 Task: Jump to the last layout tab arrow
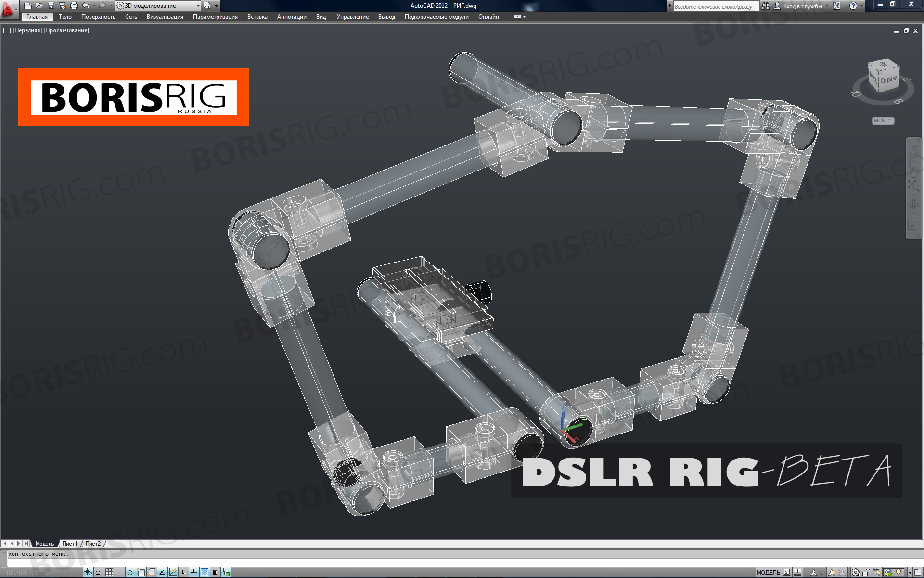(26, 543)
